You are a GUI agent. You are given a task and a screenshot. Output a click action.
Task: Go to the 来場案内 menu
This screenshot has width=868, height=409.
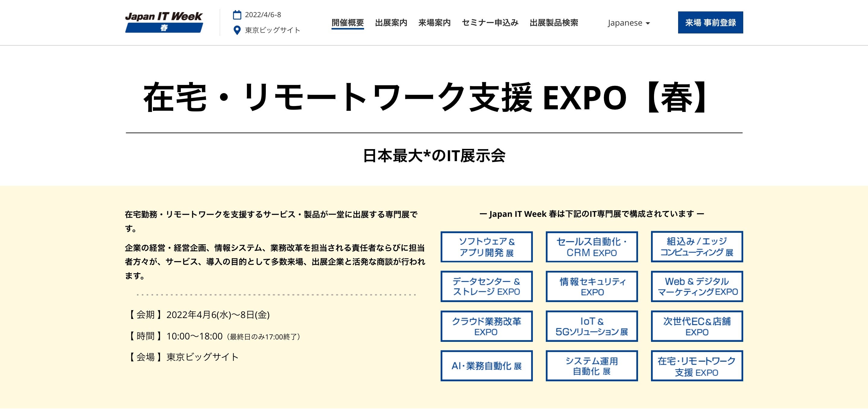[x=434, y=23]
